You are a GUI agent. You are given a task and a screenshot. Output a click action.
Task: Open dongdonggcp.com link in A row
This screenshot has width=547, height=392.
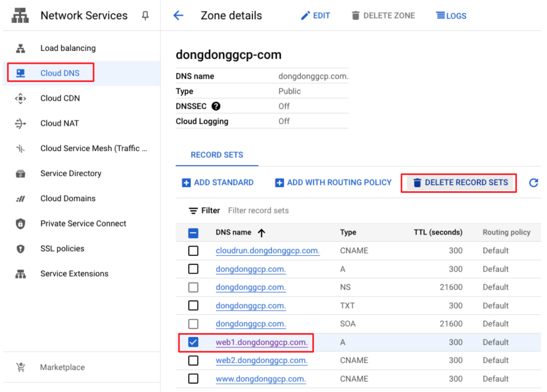click(x=251, y=269)
